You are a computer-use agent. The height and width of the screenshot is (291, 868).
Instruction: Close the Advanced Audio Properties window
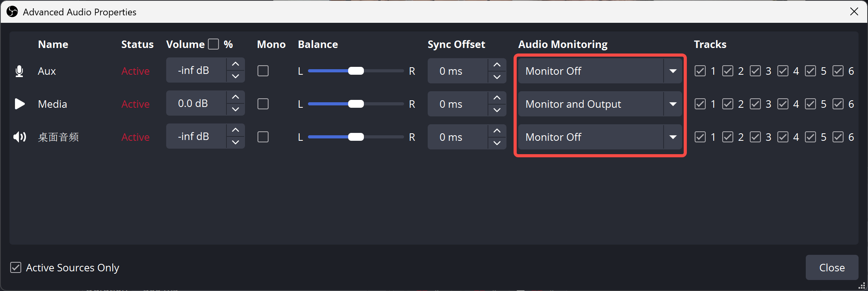[x=854, y=11]
